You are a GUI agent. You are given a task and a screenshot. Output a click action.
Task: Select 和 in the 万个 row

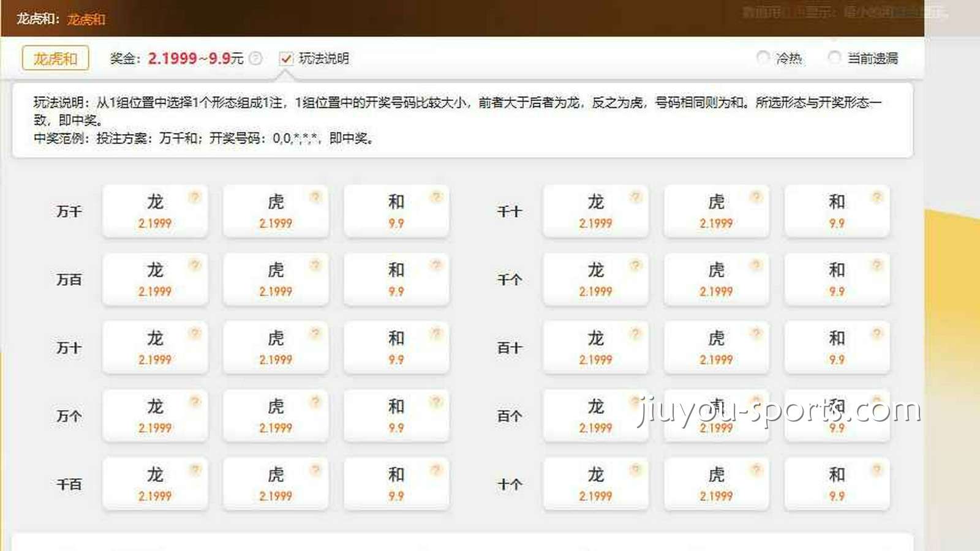396,416
